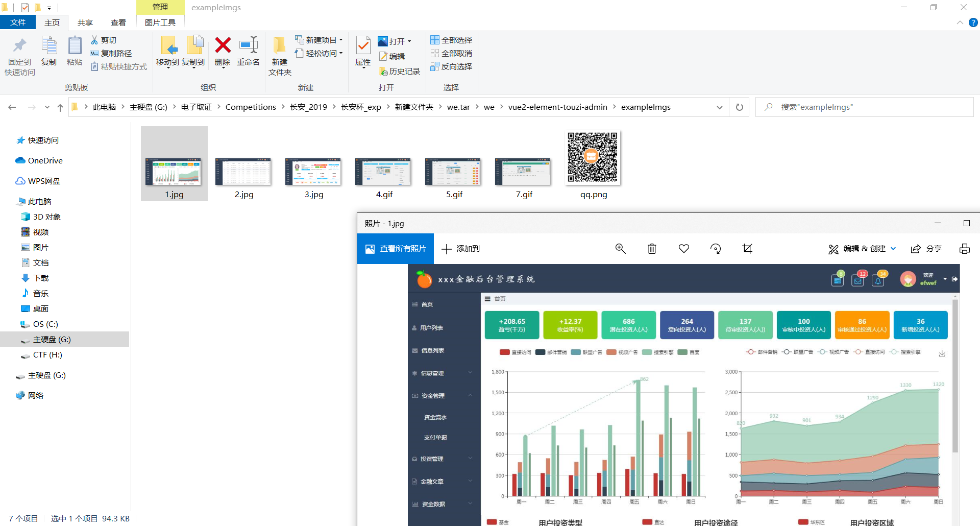Click 长安_2019 in address breadcrumb

point(309,107)
